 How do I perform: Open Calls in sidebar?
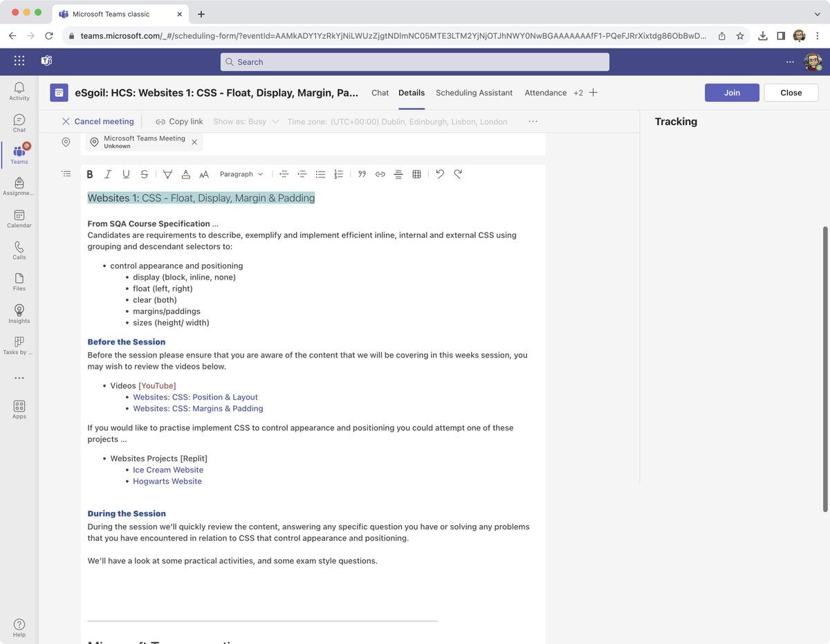[x=19, y=250]
